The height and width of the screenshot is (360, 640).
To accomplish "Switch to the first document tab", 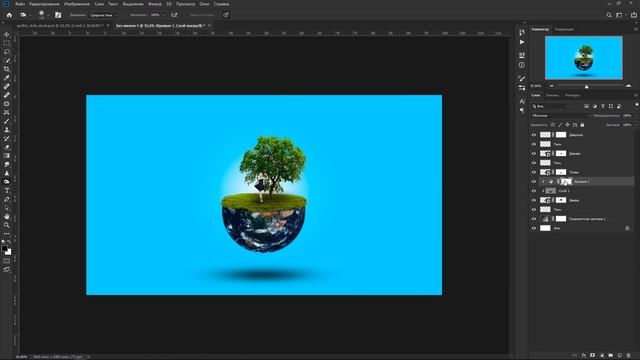I will pyautogui.click(x=60, y=25).
